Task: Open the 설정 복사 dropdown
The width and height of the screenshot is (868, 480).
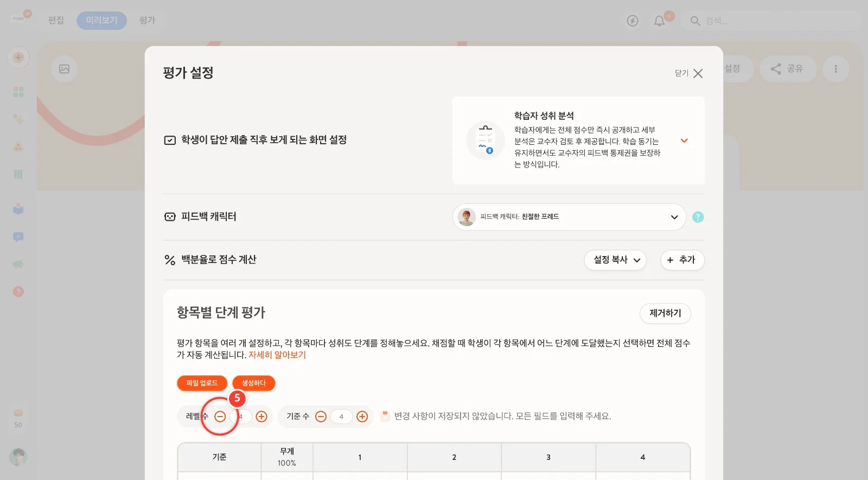Action: click(x=615, y=260)
